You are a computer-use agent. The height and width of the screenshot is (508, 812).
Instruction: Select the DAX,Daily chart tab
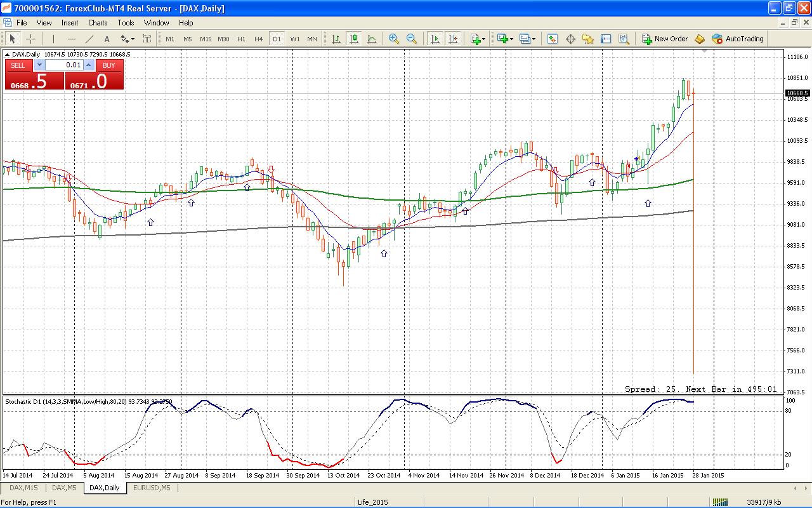(105, 488)
